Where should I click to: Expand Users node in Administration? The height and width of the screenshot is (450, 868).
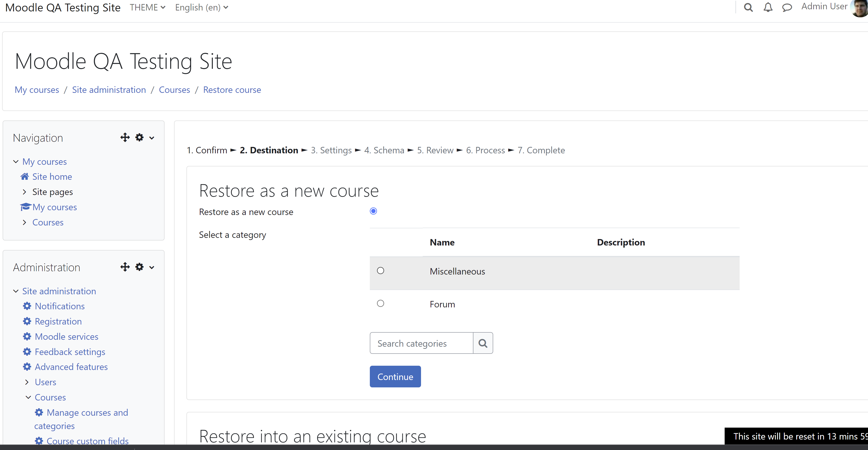tap(27, 382)
